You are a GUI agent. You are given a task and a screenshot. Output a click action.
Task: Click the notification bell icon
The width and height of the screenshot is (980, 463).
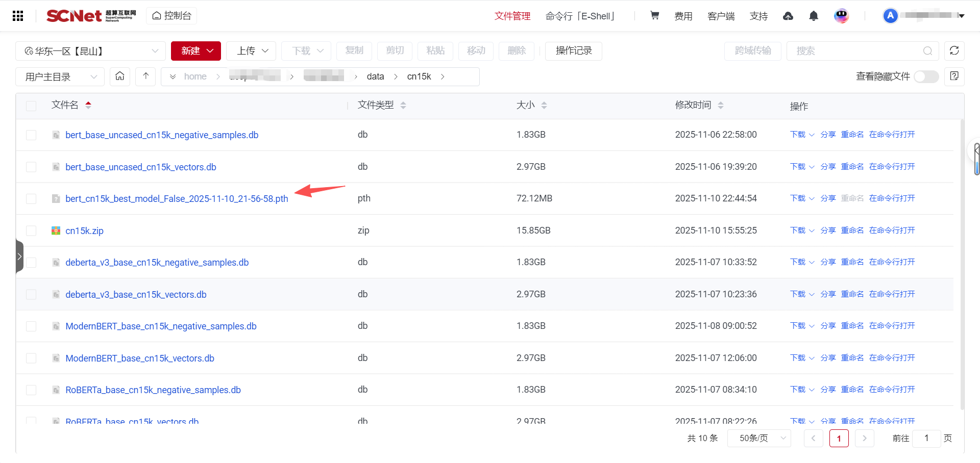point(813,16)
